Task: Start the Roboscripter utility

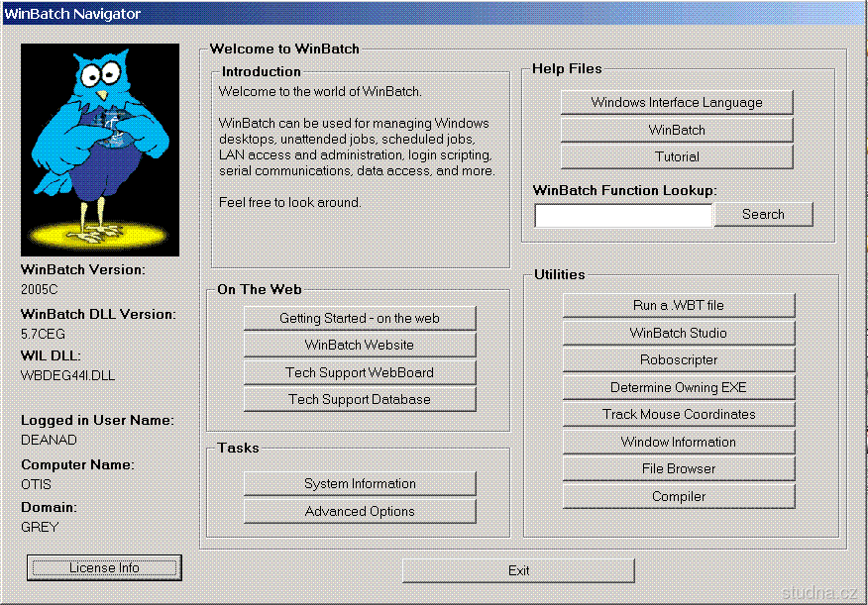Action: click(679, 359)
